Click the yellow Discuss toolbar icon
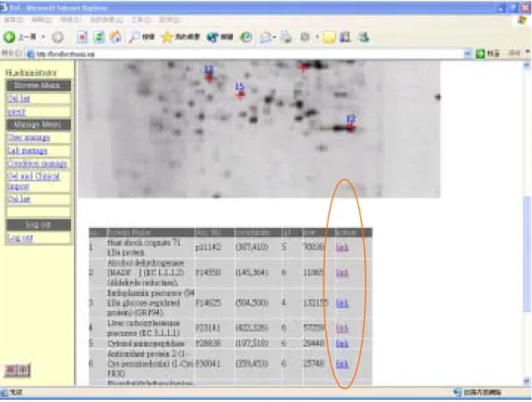The height and width of the screenshot is (402, 532). coord(329,37)
